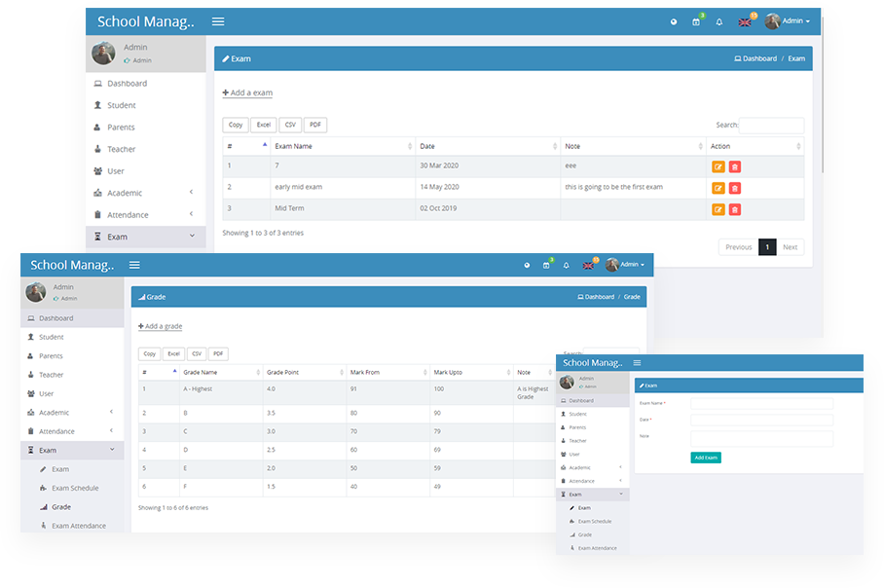Screen dimensions: 884x588
Task: Click 'A - Highest' grade name cell
Action: point(221,393)
